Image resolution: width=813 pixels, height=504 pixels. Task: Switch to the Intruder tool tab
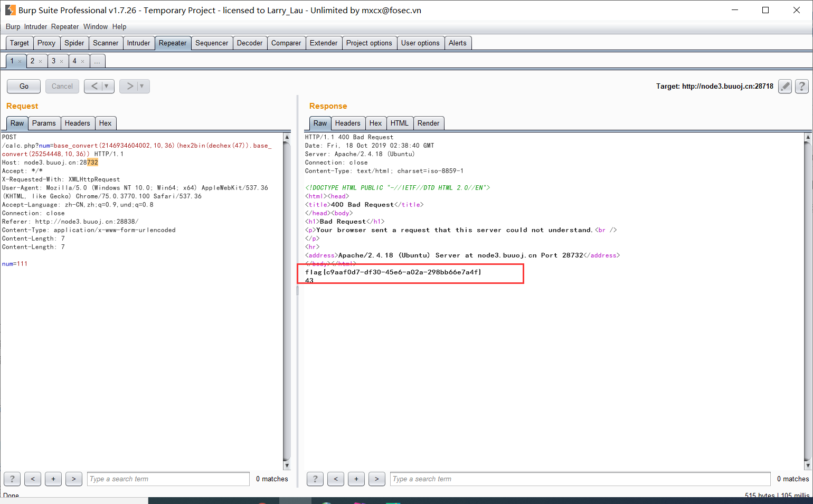138,43
